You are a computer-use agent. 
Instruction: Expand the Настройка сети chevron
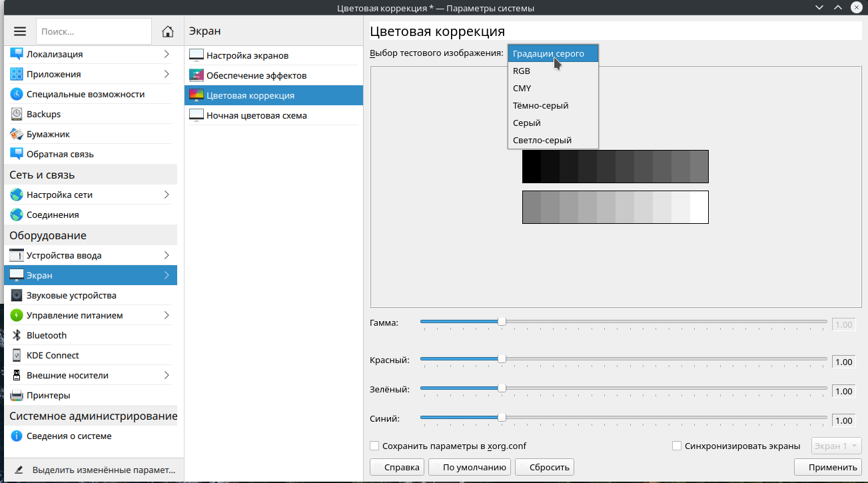pyautogui.click(x=167, y=195)
